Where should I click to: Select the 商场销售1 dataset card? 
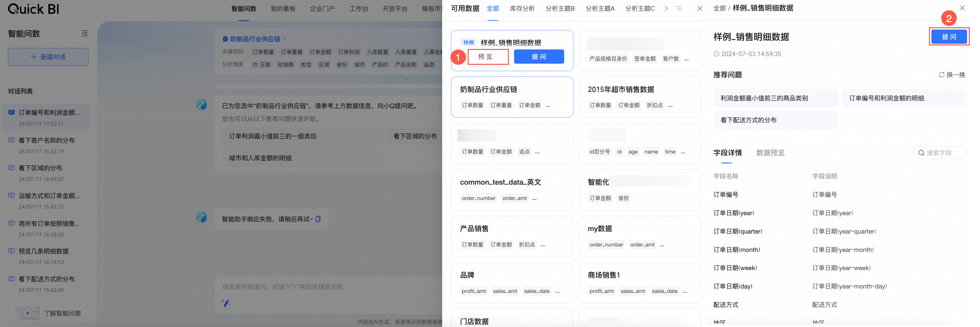(x=640, y=283)
